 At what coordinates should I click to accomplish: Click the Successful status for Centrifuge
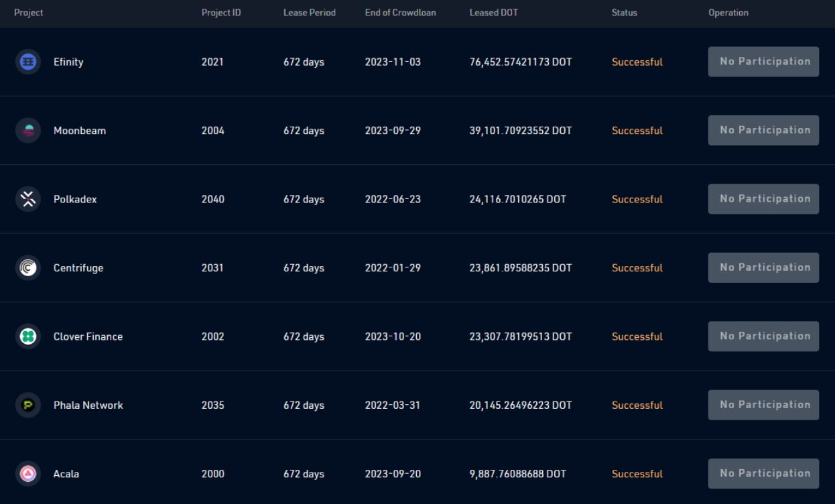click(637, 267)
